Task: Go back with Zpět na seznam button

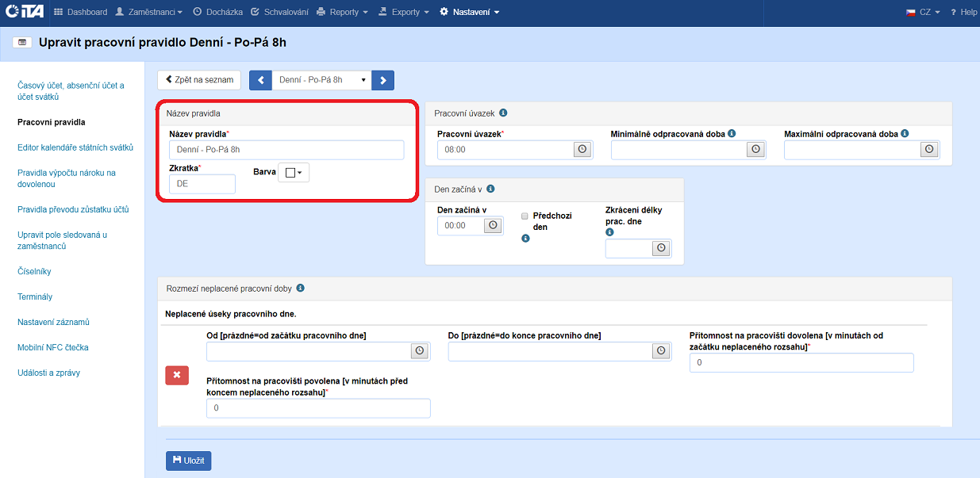Action: pos(199,80)
